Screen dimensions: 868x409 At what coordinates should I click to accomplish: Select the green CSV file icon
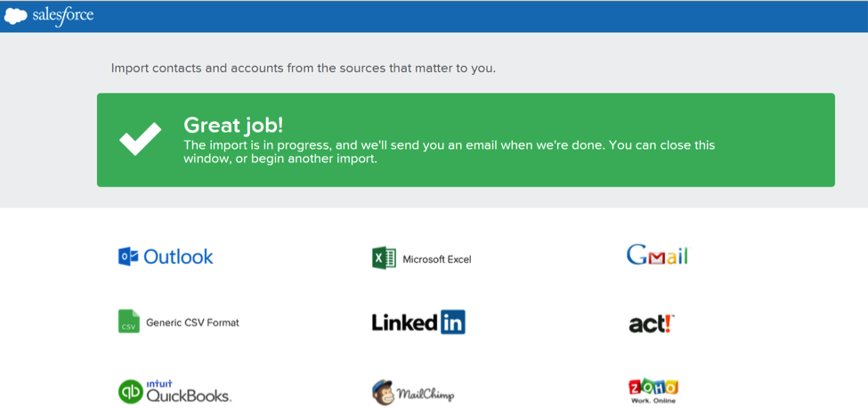128,322
